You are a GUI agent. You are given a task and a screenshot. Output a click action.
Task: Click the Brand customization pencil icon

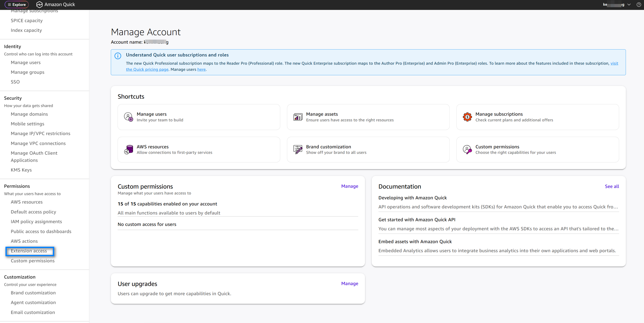pos(298,149)
